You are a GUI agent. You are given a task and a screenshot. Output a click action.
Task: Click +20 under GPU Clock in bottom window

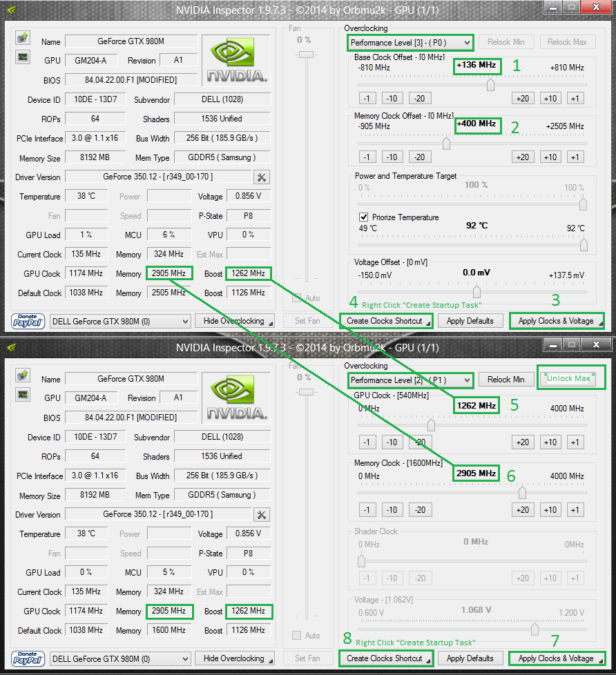[523, 442]
